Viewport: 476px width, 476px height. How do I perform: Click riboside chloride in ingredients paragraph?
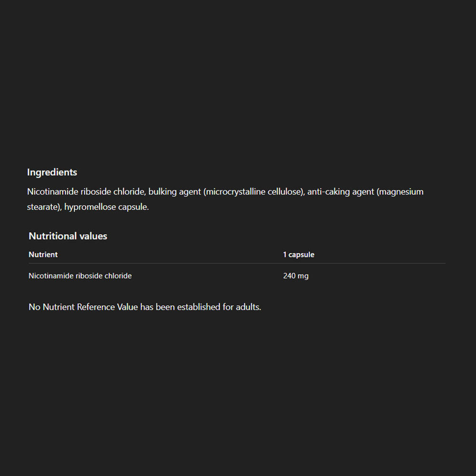tap(113, 192)
